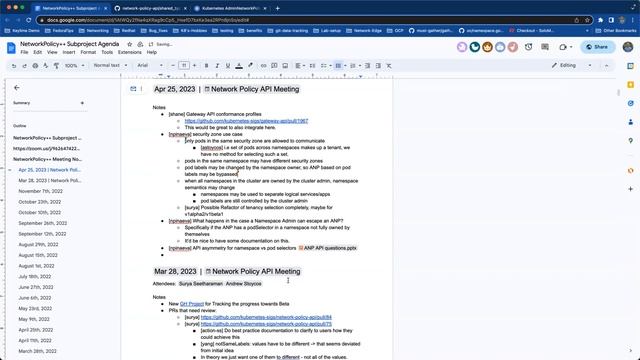Click the Print icon in the toolbar
Viewport: 640px width, 360px height.
[x=35, y=66]
